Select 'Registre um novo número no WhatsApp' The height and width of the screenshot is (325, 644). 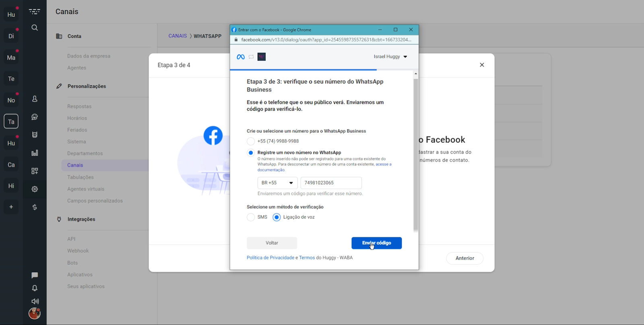pos(251,153)
